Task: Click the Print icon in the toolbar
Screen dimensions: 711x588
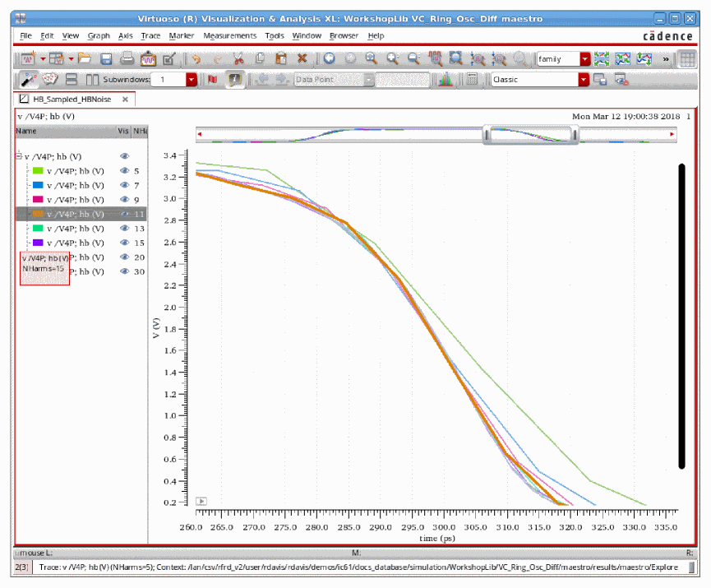Action: [x=127, y=58]
